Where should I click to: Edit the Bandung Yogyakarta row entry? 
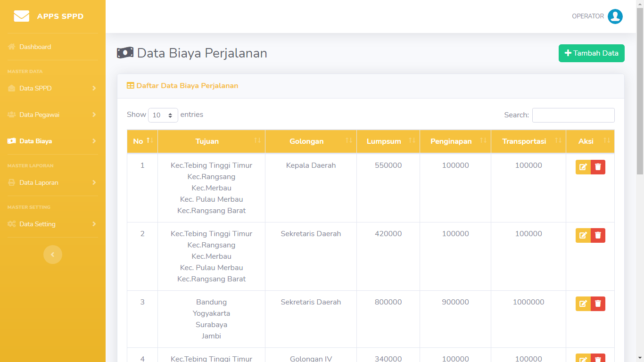583,304
